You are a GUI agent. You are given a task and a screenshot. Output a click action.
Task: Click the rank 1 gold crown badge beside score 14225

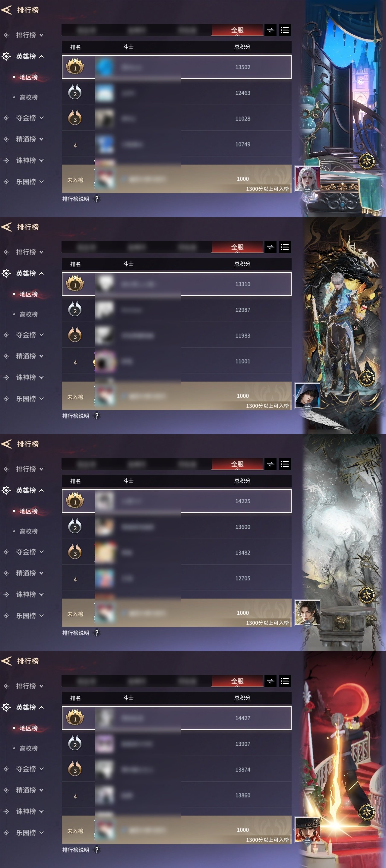pyautogui.click(x=75, y=500)
